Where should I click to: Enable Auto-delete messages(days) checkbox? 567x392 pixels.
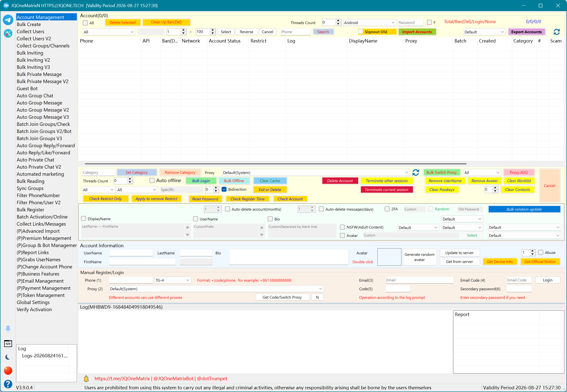321,209
